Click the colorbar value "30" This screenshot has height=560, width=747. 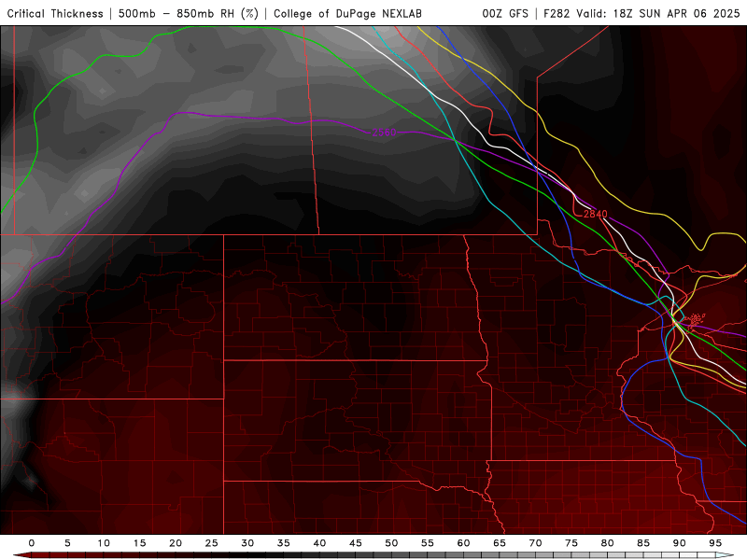click(x=247, y=543)
